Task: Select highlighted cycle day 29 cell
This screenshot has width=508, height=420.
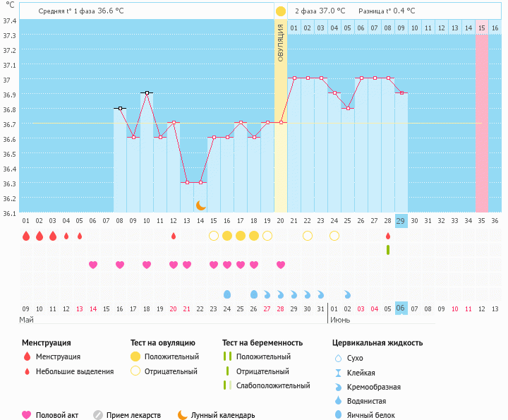Action: pos(401,221)
